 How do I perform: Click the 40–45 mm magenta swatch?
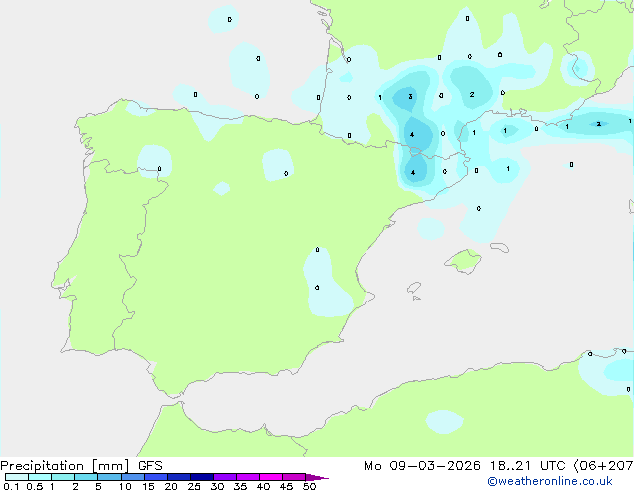click(270, 477)
